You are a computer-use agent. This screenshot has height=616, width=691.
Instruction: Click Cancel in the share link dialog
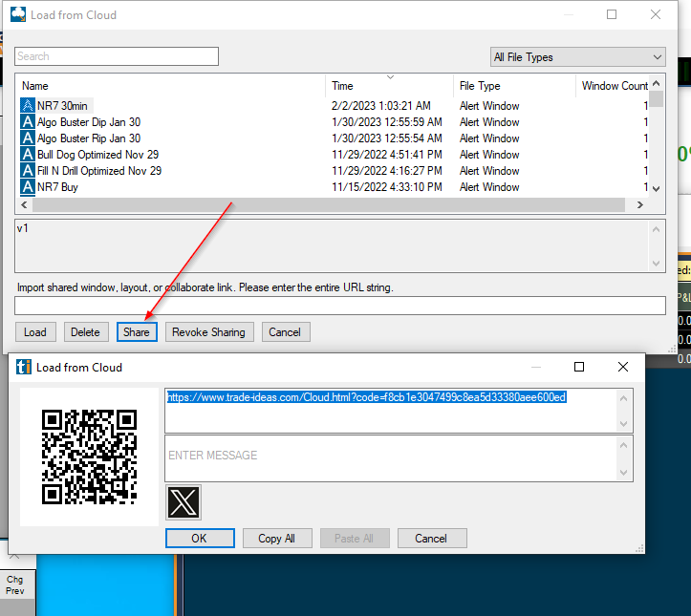click(431, 538)
